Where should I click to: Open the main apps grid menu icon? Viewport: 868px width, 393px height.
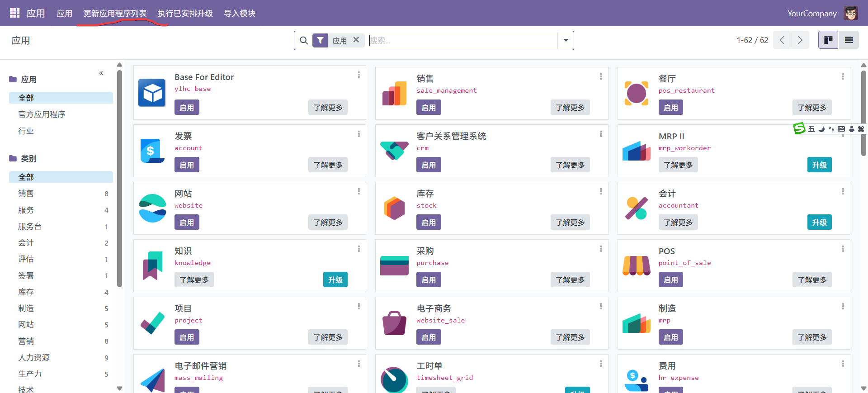tap(14, 13)
